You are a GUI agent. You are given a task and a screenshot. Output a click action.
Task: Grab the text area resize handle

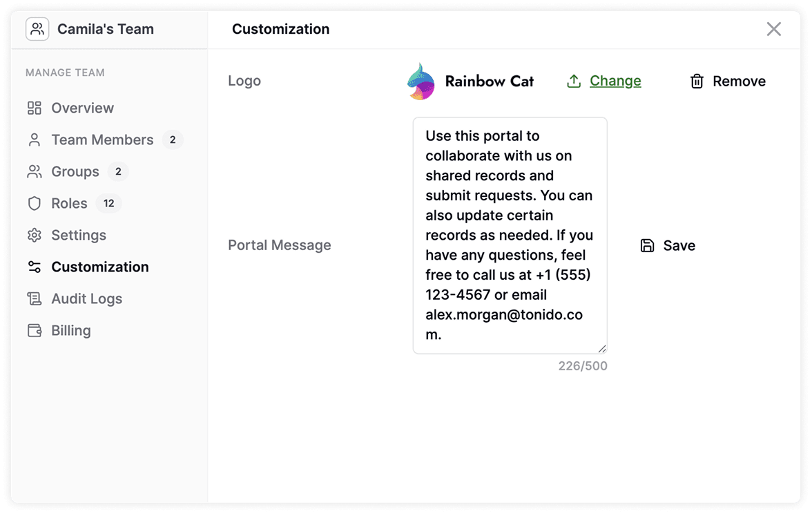[x=602, y=349]
